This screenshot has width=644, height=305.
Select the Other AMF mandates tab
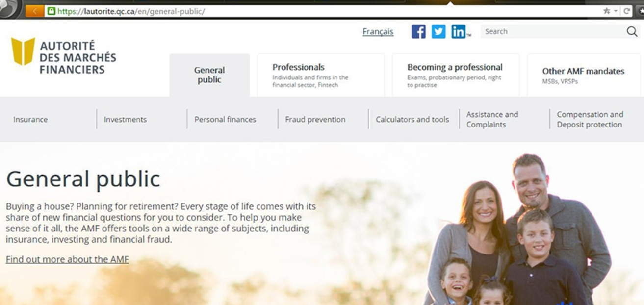coord(584,75)
